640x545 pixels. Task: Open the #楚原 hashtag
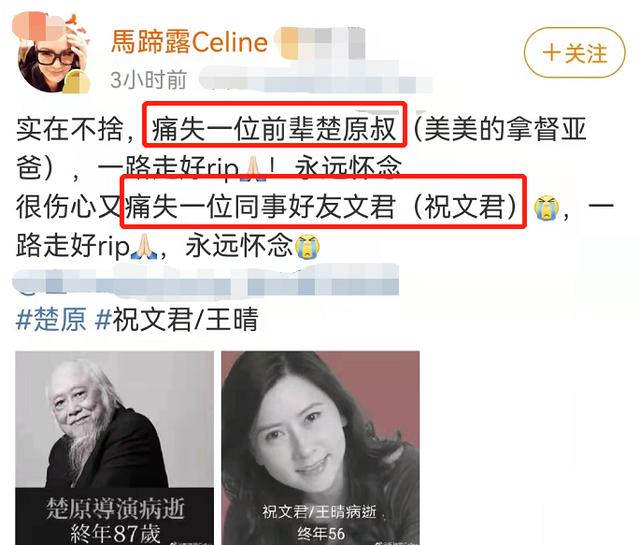[51, 319]
